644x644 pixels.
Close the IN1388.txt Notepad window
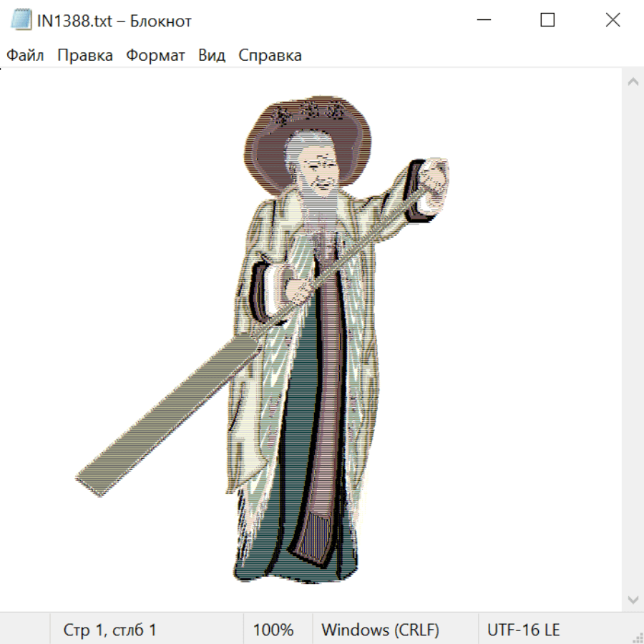click(613, 21)
